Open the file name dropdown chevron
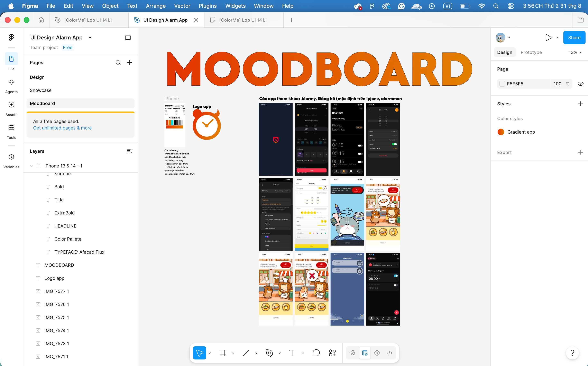588x366 pixels. pyautogui.click(x=90, y=38)
